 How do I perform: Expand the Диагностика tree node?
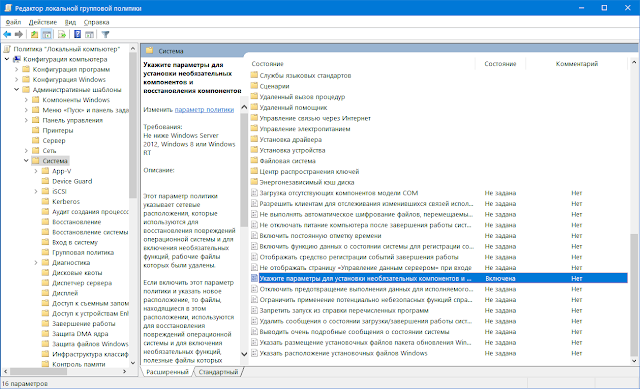[36, 262]
